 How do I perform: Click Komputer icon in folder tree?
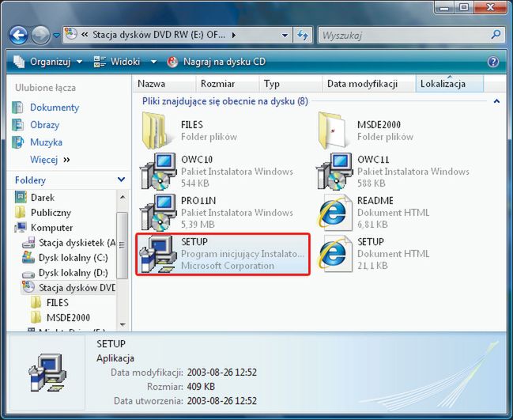tap(21, 227)
